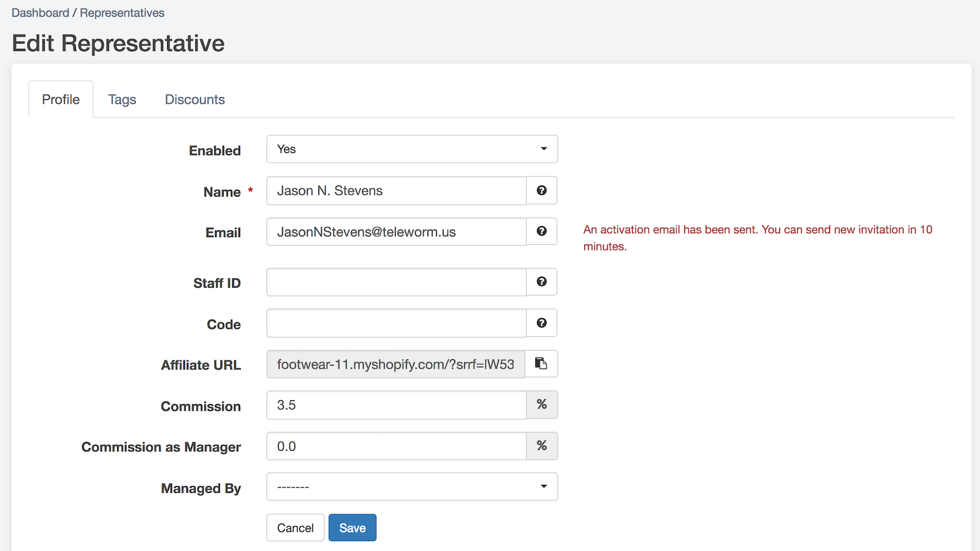The width and height of the screenshot is (980, 551).
Task: Click the percent icon next to Commission
Action: coord(541,405)
